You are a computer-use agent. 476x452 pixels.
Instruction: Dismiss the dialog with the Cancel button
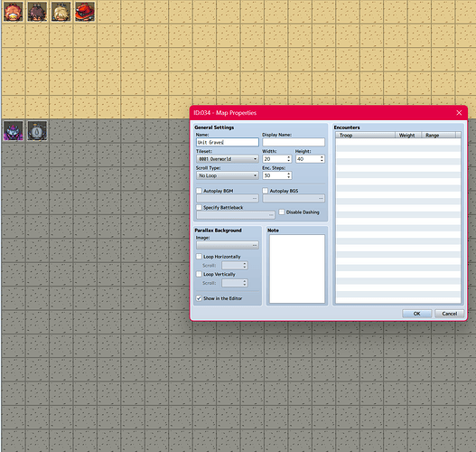(449, 314)
